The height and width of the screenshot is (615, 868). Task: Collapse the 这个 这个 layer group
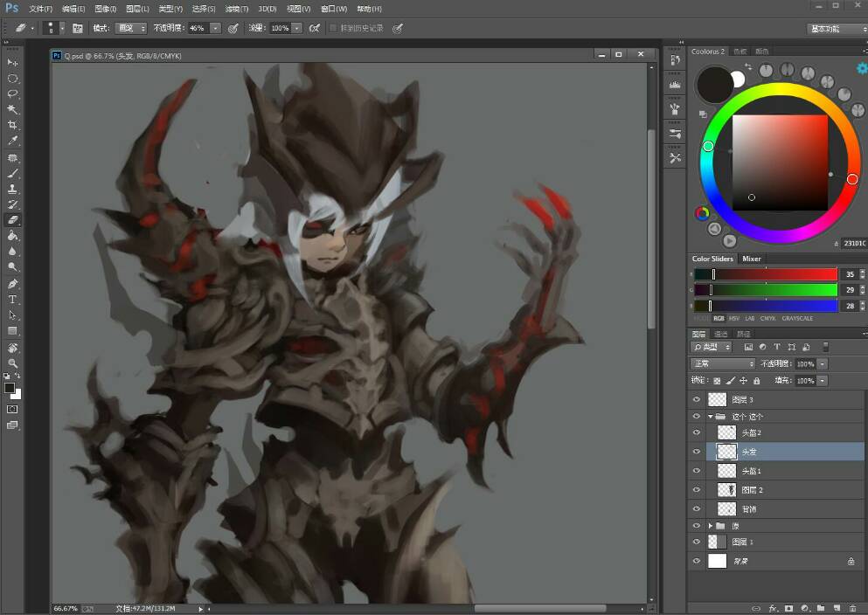[711, 417]
